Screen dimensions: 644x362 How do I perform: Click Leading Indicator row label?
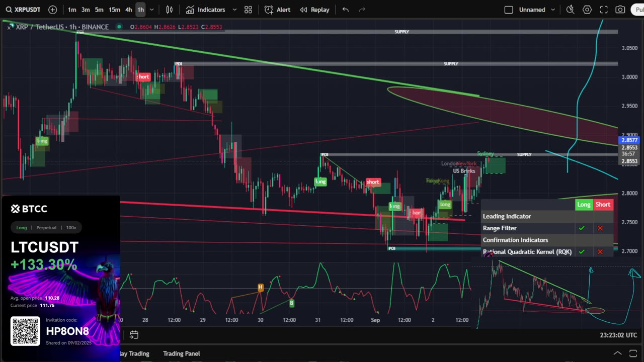pos(507,216)
